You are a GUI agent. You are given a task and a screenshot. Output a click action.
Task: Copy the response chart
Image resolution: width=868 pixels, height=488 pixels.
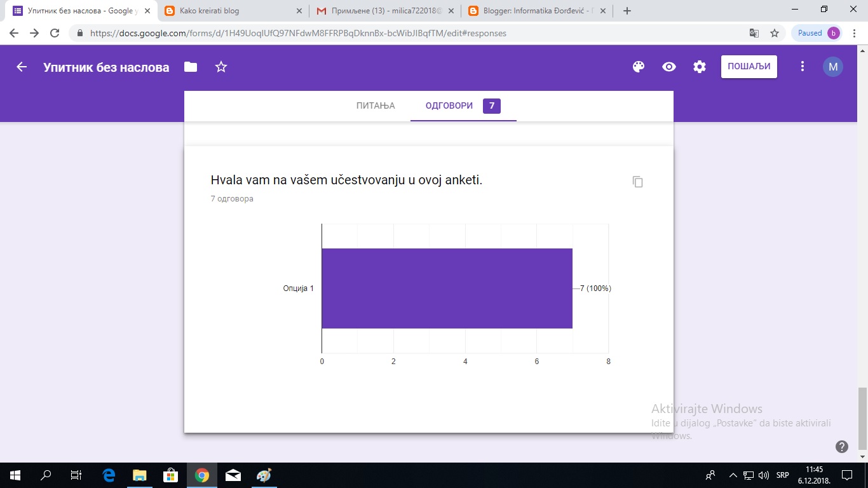pyautogui.click(x=637, y=182)
